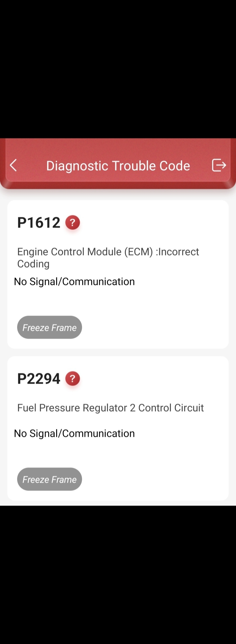This screenshot has height=644, width=236.
Task: Open help for code P1612
Action: [72, 223]
